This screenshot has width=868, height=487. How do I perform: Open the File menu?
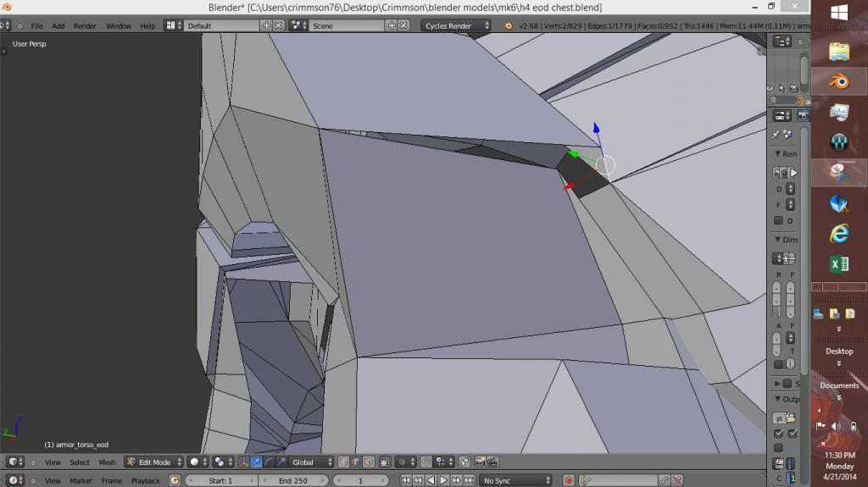point(36,26)
